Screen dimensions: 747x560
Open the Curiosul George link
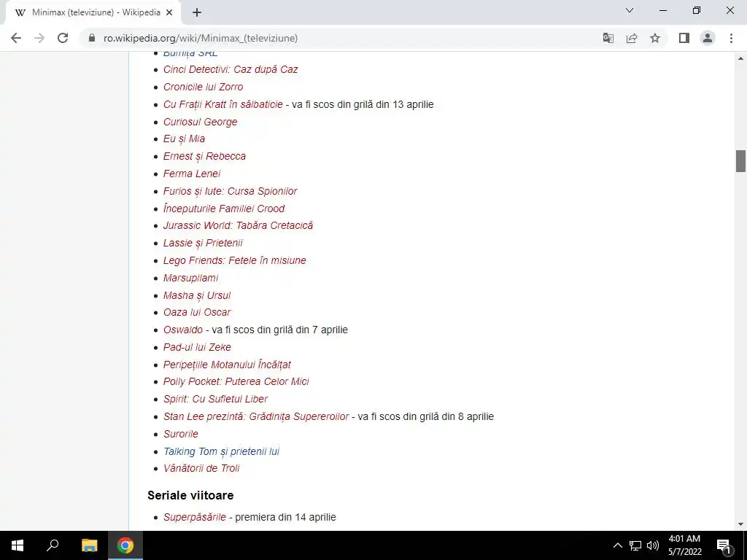click(200, 122)
